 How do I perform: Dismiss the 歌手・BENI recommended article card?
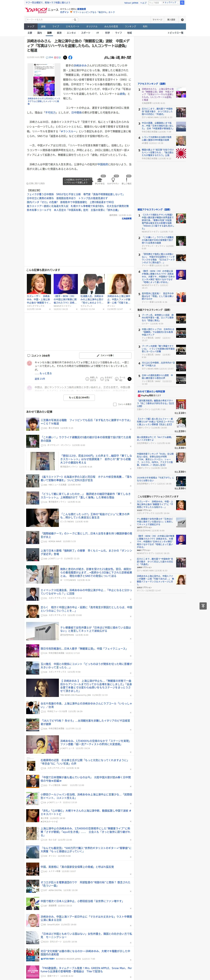pos(77,309)
